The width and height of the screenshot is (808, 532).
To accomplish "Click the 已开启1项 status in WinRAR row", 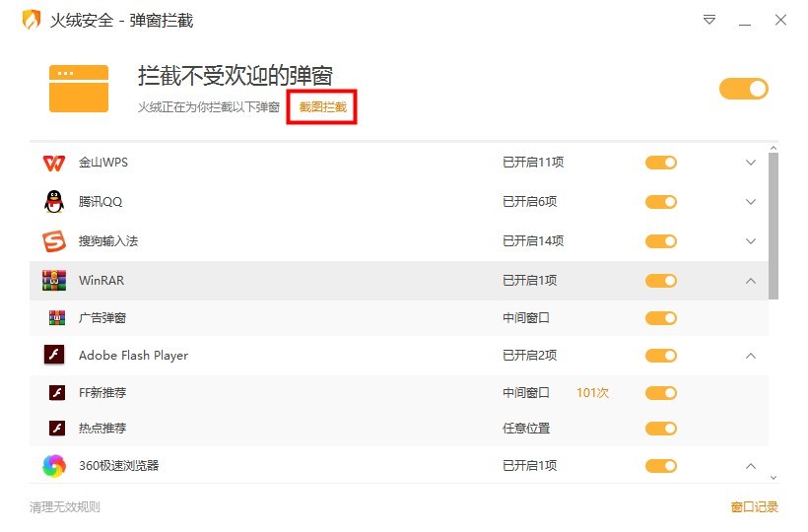I will (x=530, y=280).
